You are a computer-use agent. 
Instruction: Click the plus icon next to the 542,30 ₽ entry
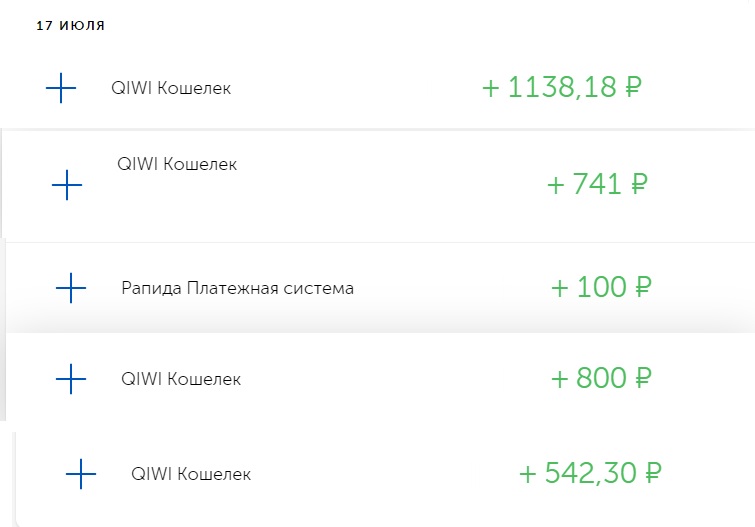click(81, 474)
